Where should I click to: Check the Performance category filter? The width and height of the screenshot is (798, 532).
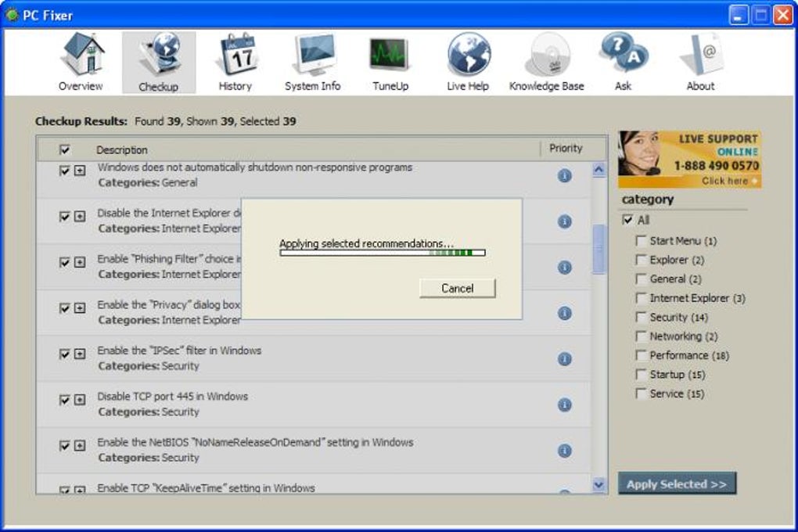click(642, 355)
